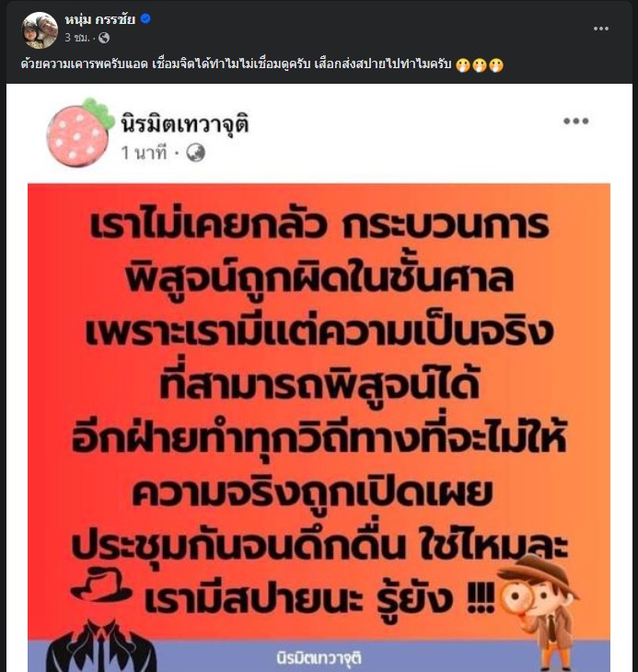Click the 1 นาที timestamp of the shared post

144,153
